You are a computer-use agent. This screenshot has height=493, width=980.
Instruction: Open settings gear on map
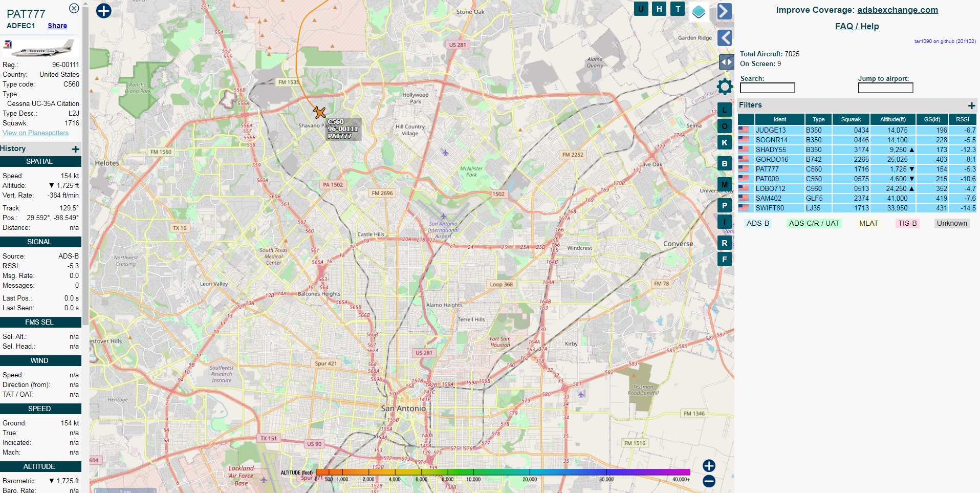click(725, 87)
